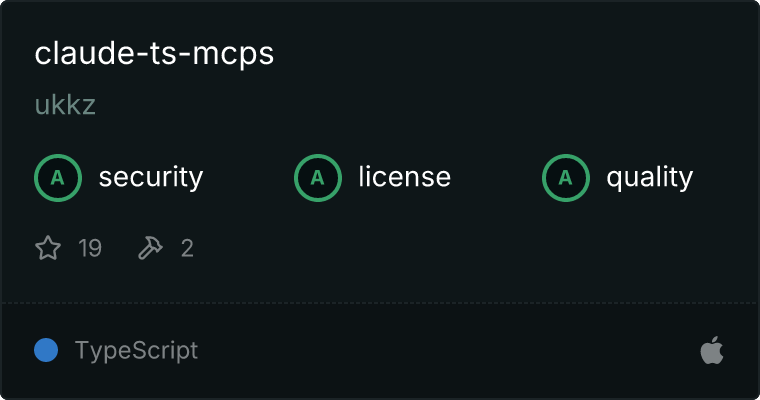
Task: Open author ukkz's profile
Action: [x=65, y=105]
